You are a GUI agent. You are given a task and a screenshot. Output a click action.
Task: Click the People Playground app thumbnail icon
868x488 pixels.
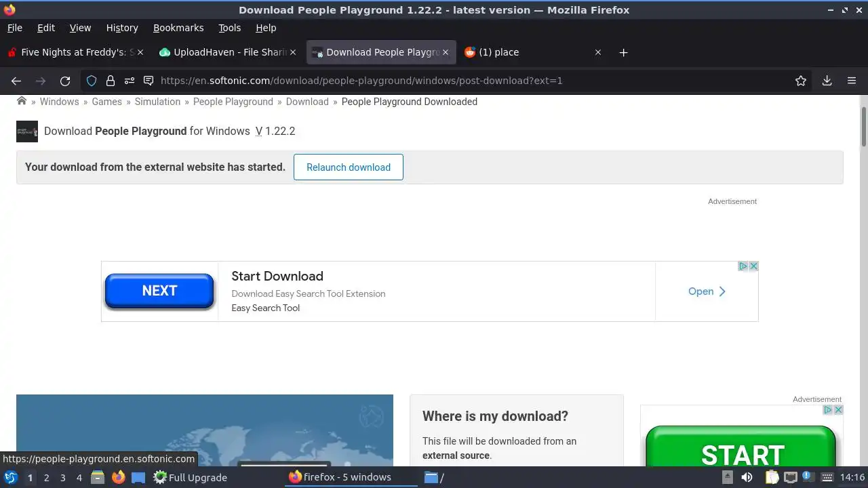(x=27, y=131)
